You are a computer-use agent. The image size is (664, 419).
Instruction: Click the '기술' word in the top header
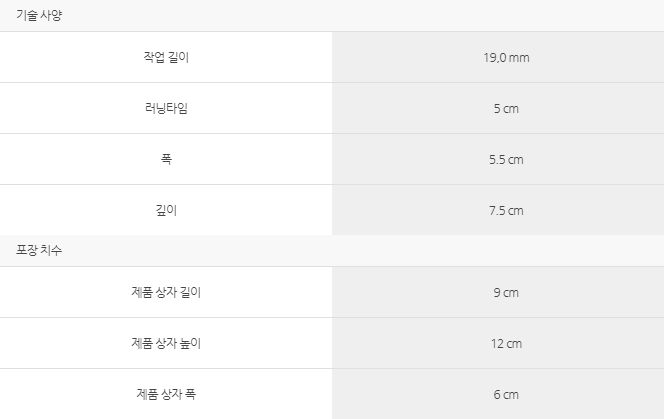click(27, 15)
